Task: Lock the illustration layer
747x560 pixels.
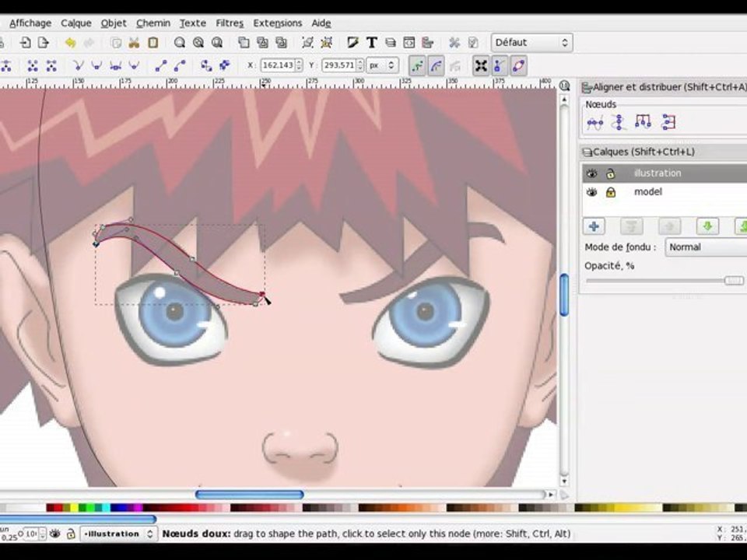Action: pos(610,173)
